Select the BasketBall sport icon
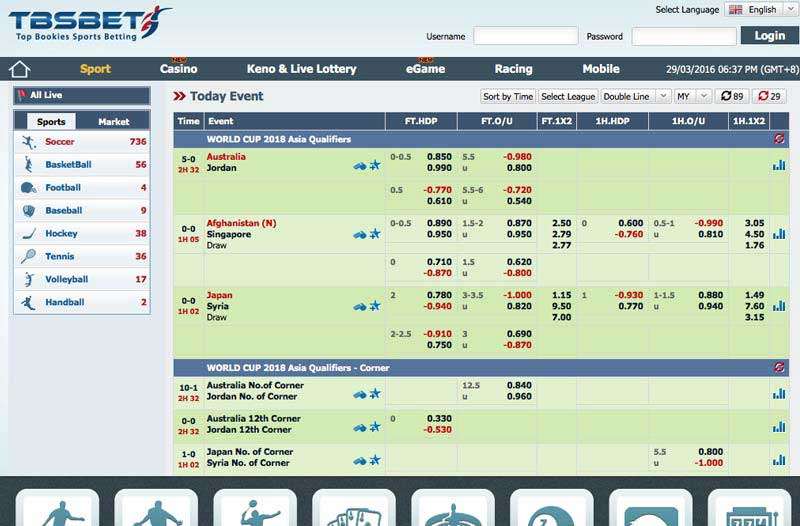Screen dimensions: 800x526 tap(29, 165)
